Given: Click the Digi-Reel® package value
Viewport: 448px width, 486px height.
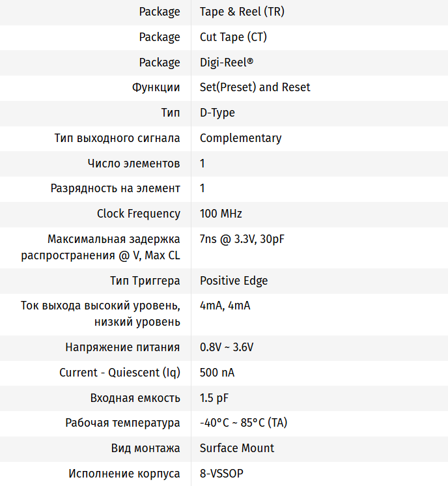Looking at the screenshot, I should [226, 63].
